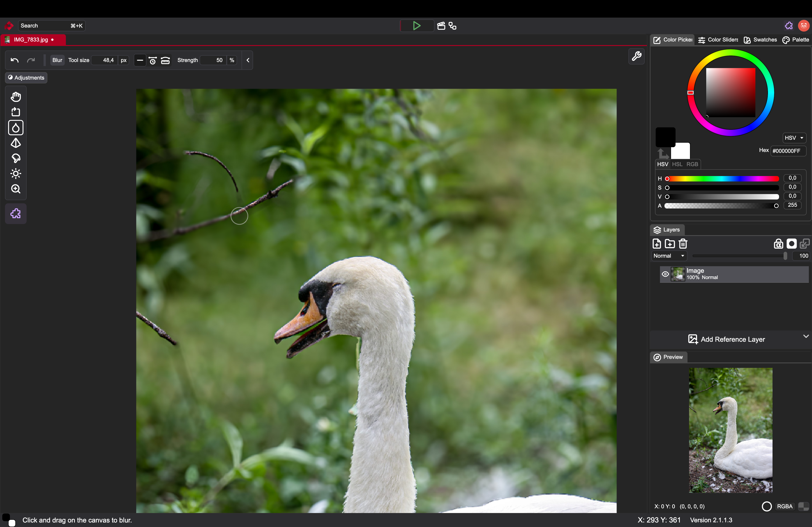
Task: Click the PixiEditor logo icon
Action: (9, 26)
